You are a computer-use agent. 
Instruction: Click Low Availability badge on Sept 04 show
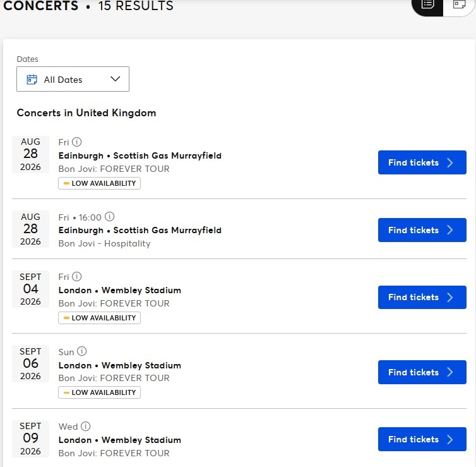click(x=99, y=318)
